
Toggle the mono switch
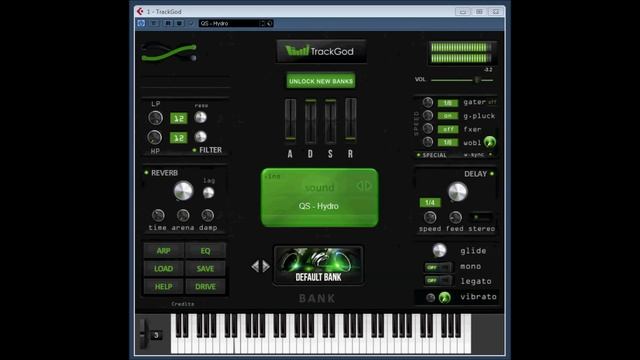pyautogui.click(x=438, y=267)
